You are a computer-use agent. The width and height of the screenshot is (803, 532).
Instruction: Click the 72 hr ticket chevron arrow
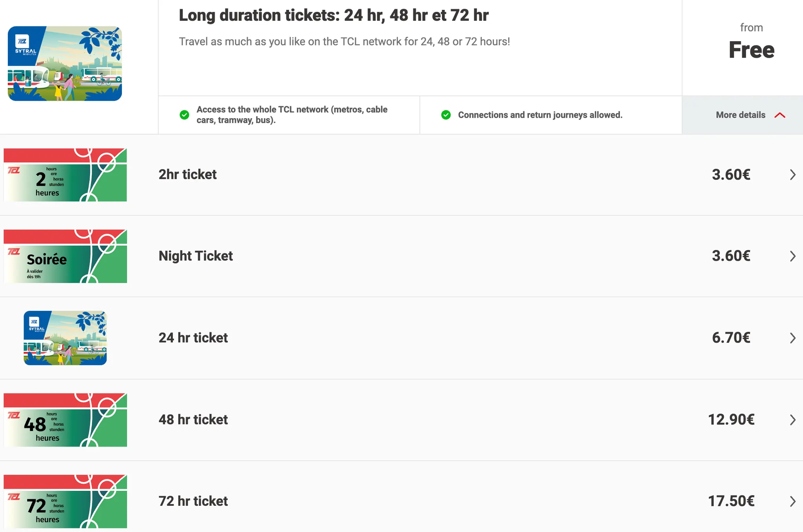[792, 501]
